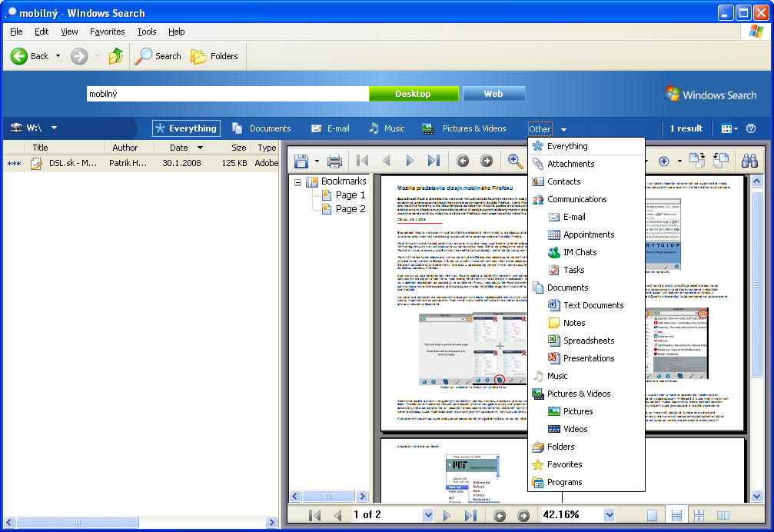Open the Tools menu
The width and height of the screenshot is (774, 532).
click(x=147, y=32)
